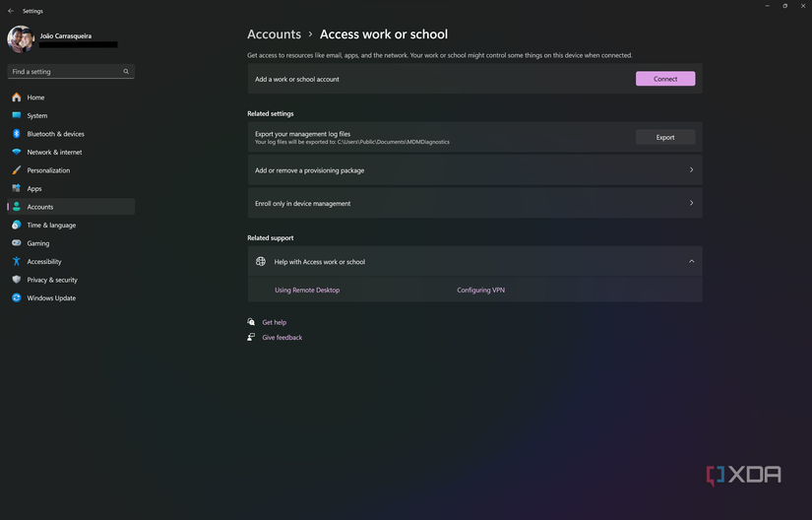Go to Personalization label in sidebar

[48, 170]
